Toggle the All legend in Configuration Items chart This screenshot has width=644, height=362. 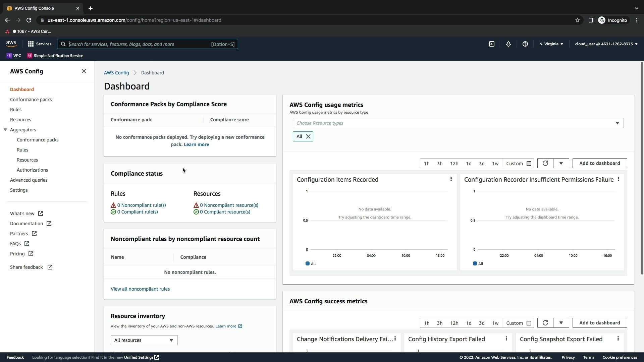311,264
